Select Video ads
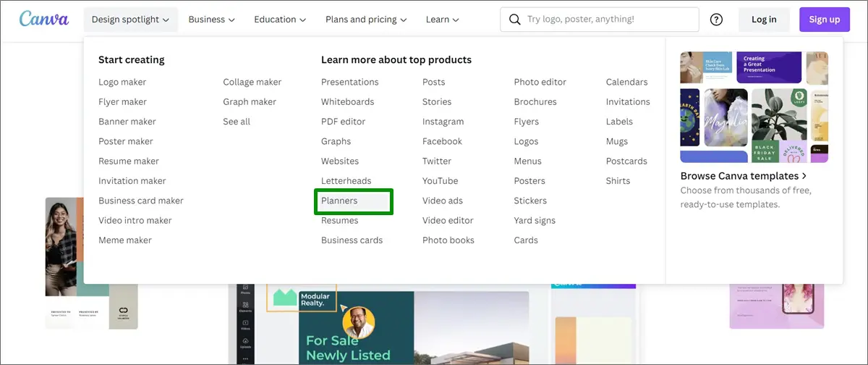The height and width of the screenshot is (365, 868). tap(443, 201)
